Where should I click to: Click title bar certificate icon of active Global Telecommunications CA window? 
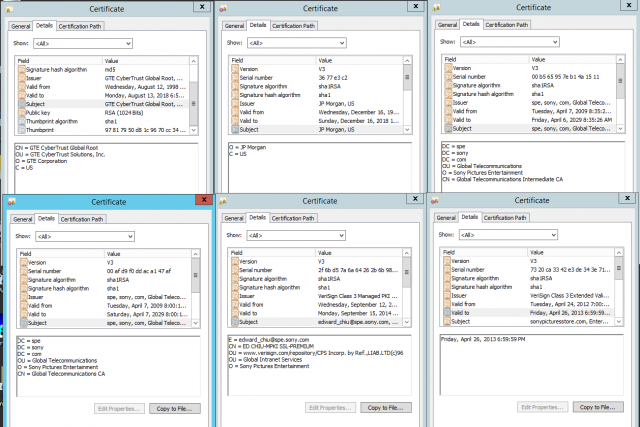click(x=11, y=202)
